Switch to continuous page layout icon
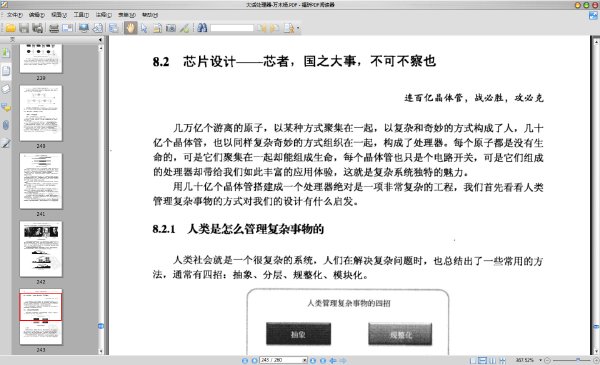Image resolution: width=600 pixels, height=365 pixels. [483, 360]
